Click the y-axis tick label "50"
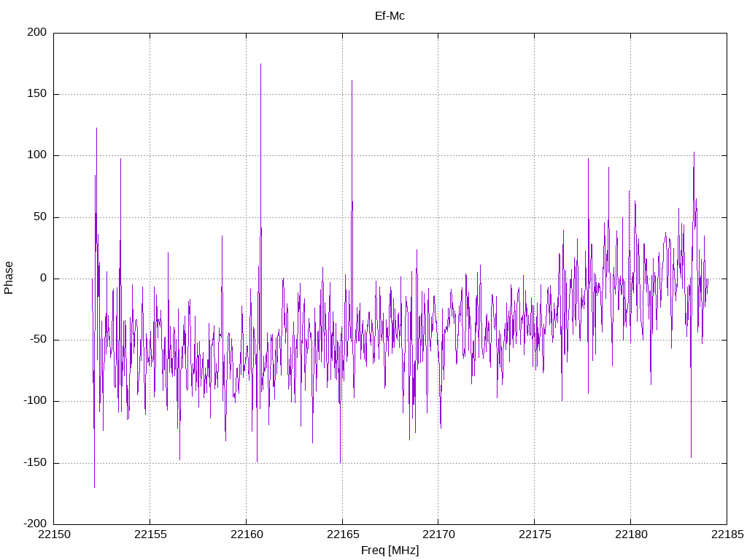 [41, 217]
